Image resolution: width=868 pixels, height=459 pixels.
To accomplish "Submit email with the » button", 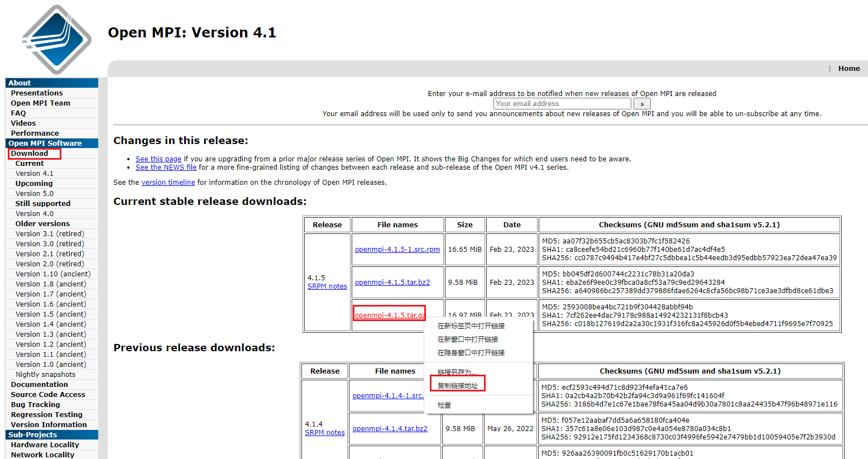I will [642, 104].
